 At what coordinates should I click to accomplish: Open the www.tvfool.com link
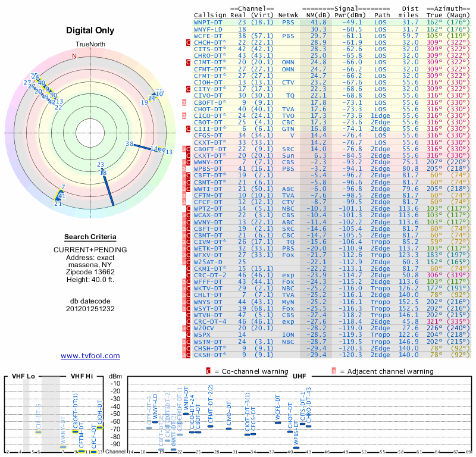click(90, 356)
